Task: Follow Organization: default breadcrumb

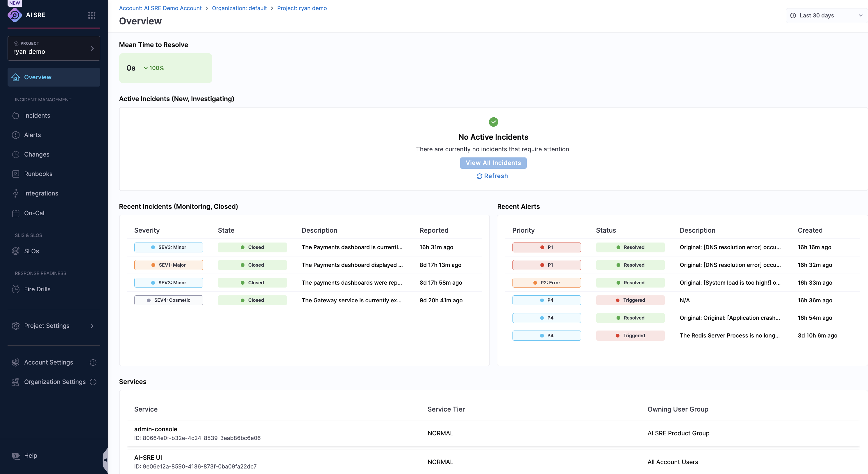Action: click(239, 8)
